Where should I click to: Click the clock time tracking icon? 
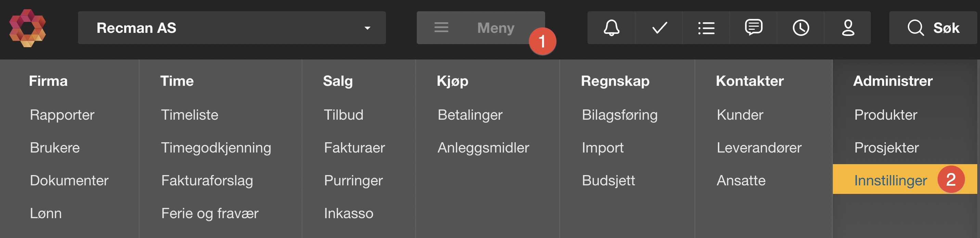tap(800, 28)
